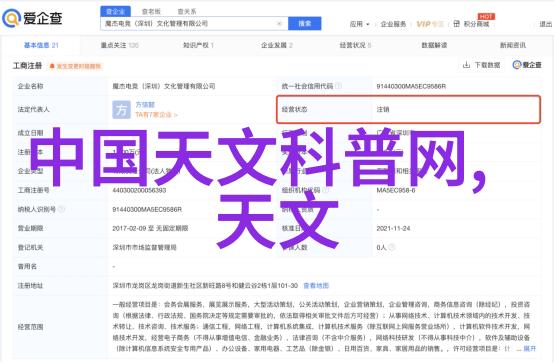Viewport: 554px width, 363px height.
Task: Click the VIP会员 link in header
Action: coord(430,24)
